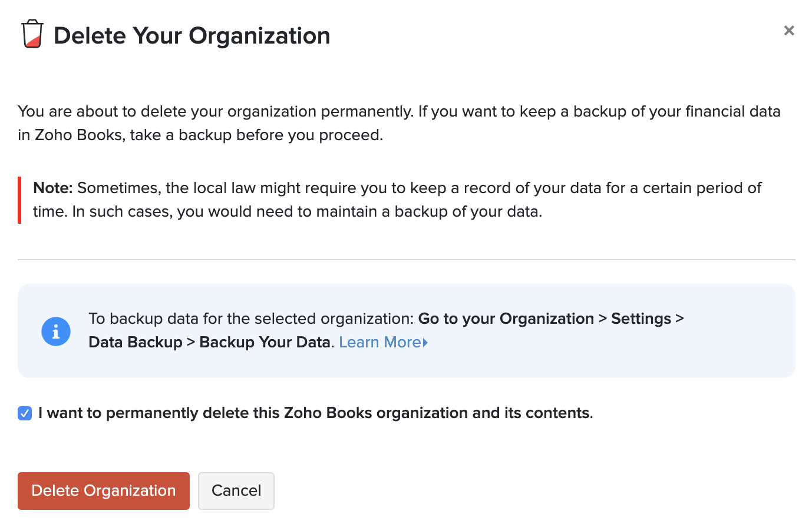The height and width of the screenshot is (524, 812).
Task: Open the Learn More link
Action: pos(379,342)
